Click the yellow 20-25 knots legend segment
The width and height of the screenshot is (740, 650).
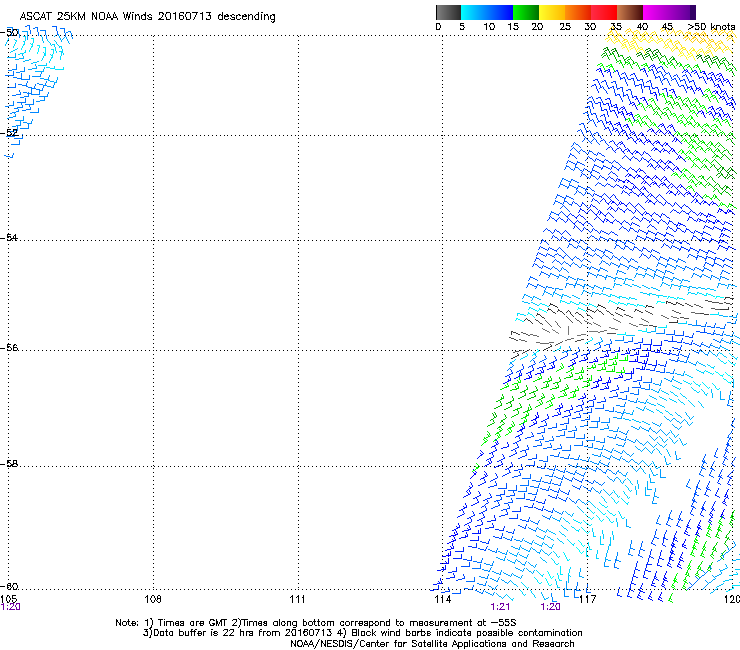(552, 12)
